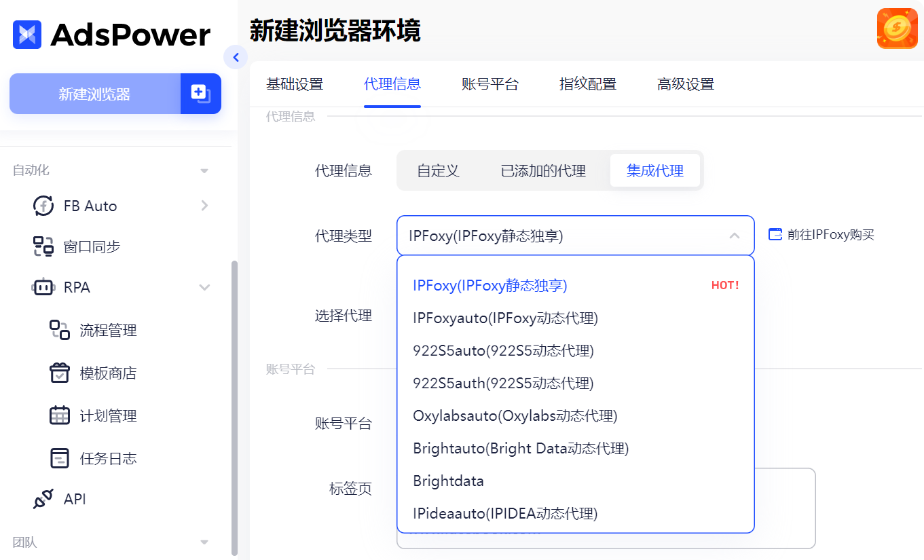Image resolution: width=924 pixels, height=560 pixels.
Task: Expand the FB Auto submenu arrow
Action: pyautogui.click(x=204, y=206)
